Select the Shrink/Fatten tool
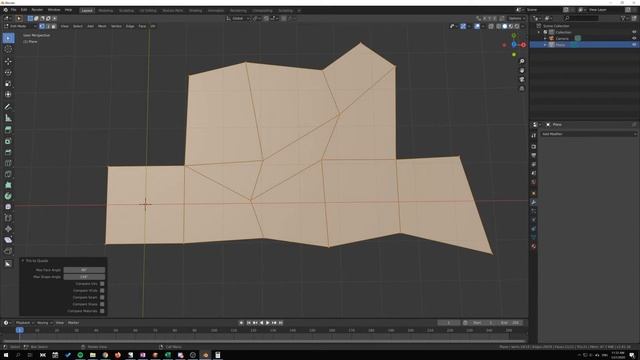This screenshot has width=640, height=360. tap(8, 229)
